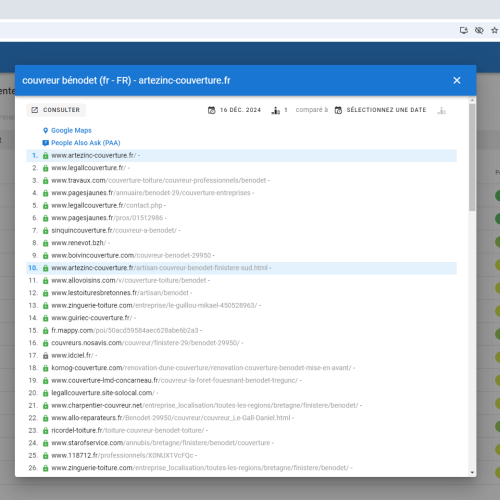Open the 16 DÉC. 2024 date picker
This screenshot has height=500, width=500.
coord(234,110)
